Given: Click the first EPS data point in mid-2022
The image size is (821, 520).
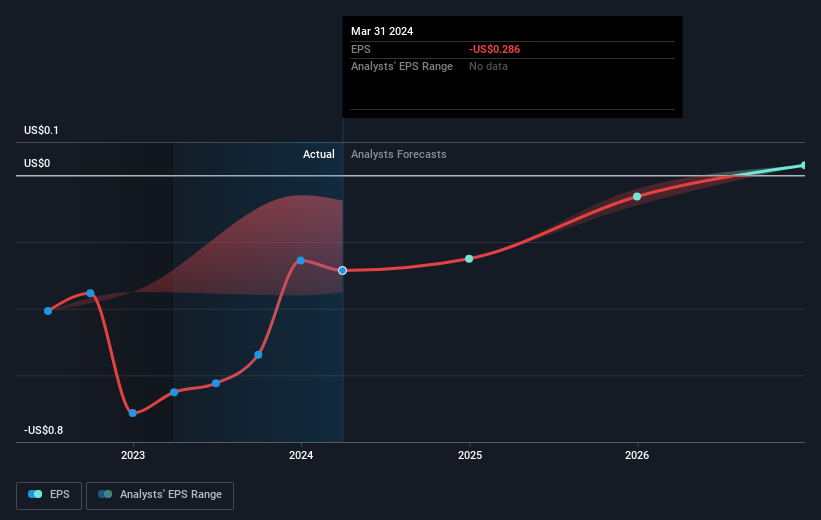Looking at the screenshot, I should click(x=48, y=311).
